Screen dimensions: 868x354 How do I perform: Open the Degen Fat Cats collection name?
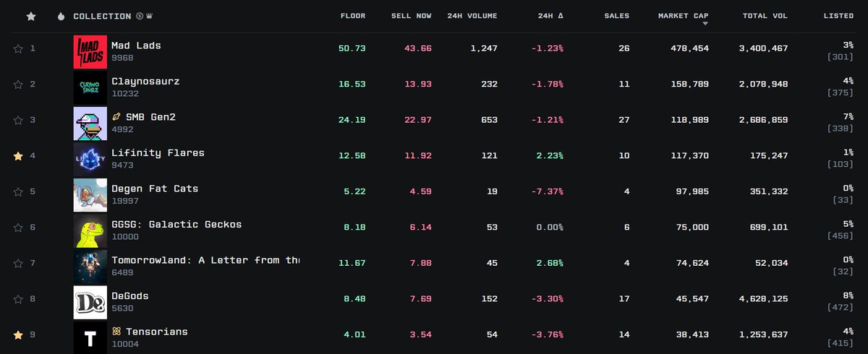click(155, 189)
